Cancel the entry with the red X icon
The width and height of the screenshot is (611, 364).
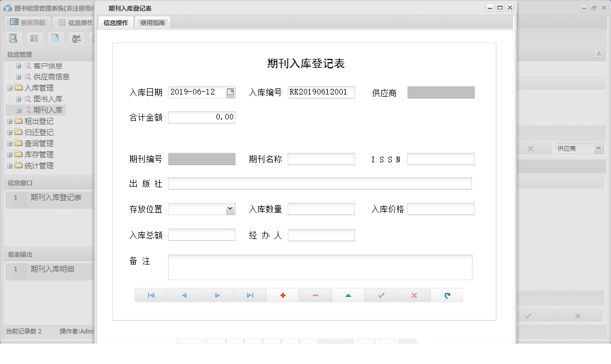[x=414, y=295]
